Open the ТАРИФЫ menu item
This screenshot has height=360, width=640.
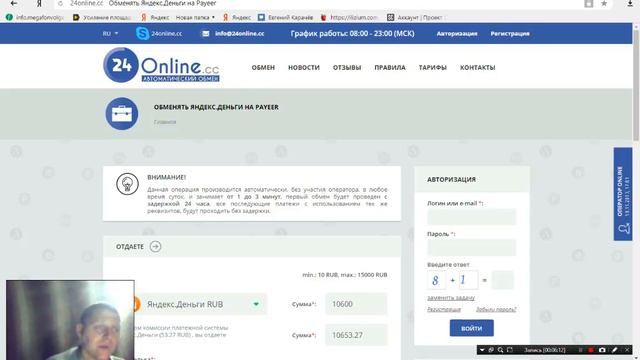coord(433,67)
